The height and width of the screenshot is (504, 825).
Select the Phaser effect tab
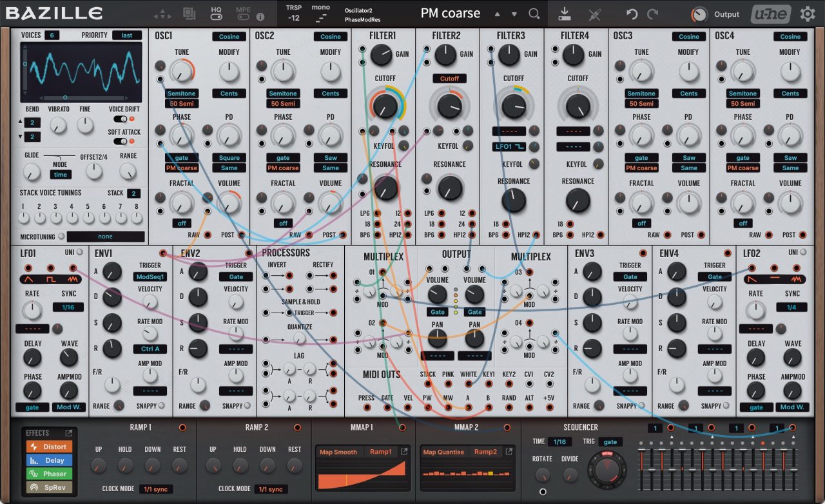coord(49,474)
